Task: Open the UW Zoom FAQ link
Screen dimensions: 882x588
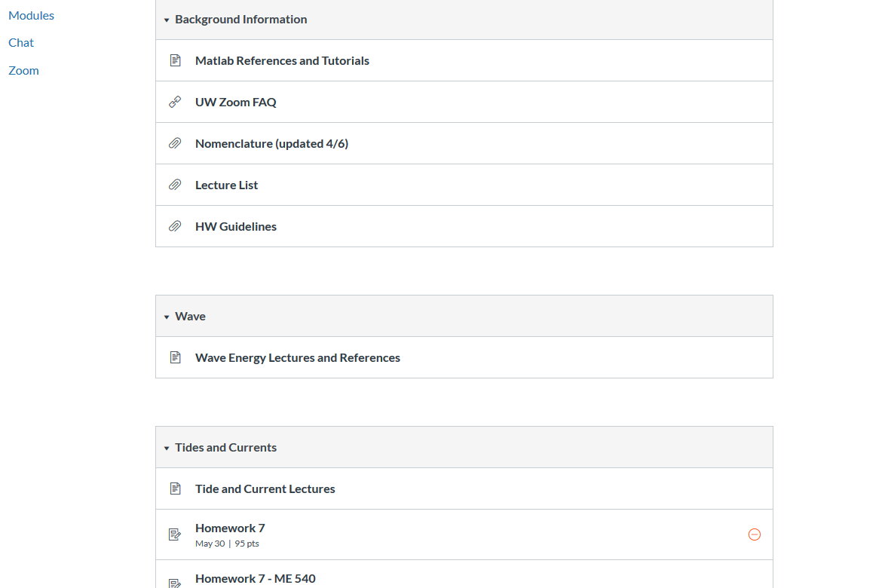Action: point(236,102)
